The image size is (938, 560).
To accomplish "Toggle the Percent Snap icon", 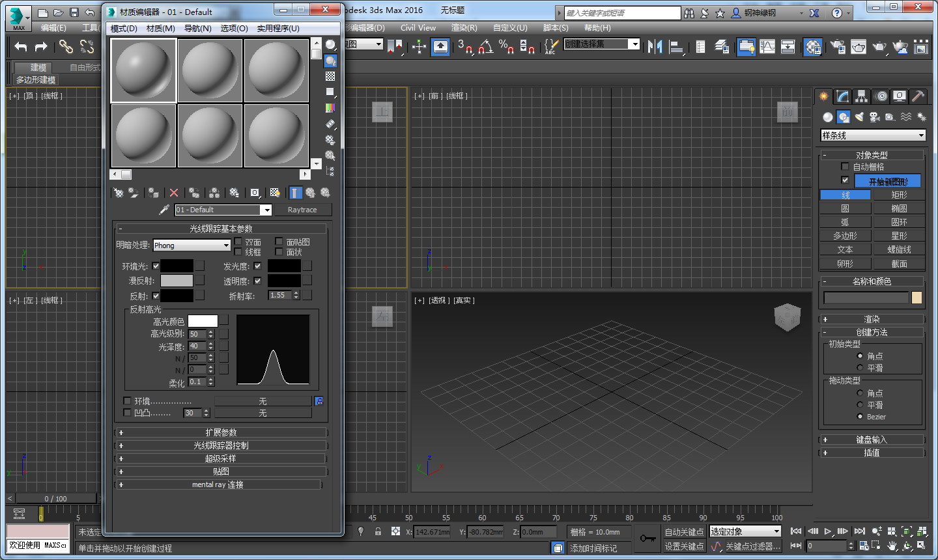I will (x=507, y=46).
